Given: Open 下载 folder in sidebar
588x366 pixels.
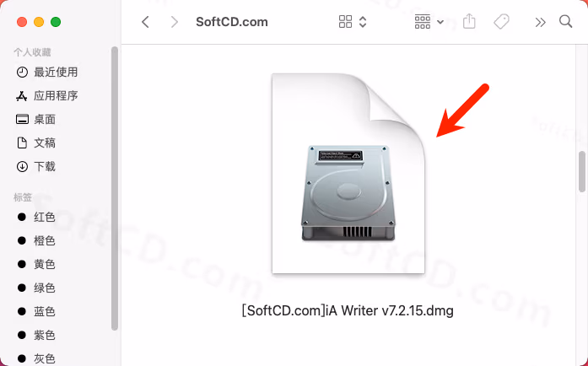Looking at the screenshot, I should coord(36,166).
